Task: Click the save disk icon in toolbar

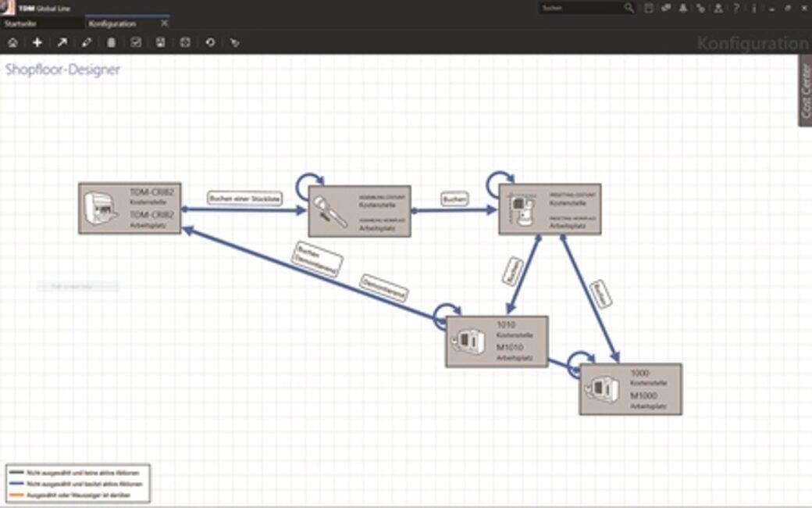Action: [160, 42]
